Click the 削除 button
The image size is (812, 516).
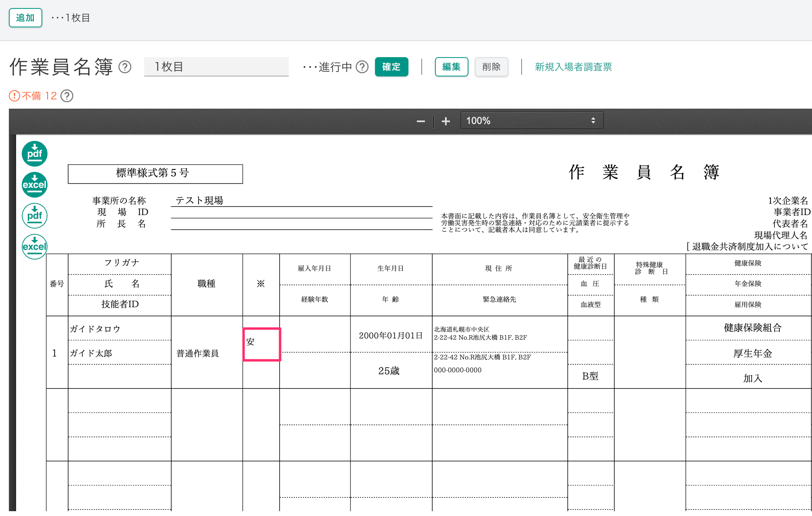(491, 67)
